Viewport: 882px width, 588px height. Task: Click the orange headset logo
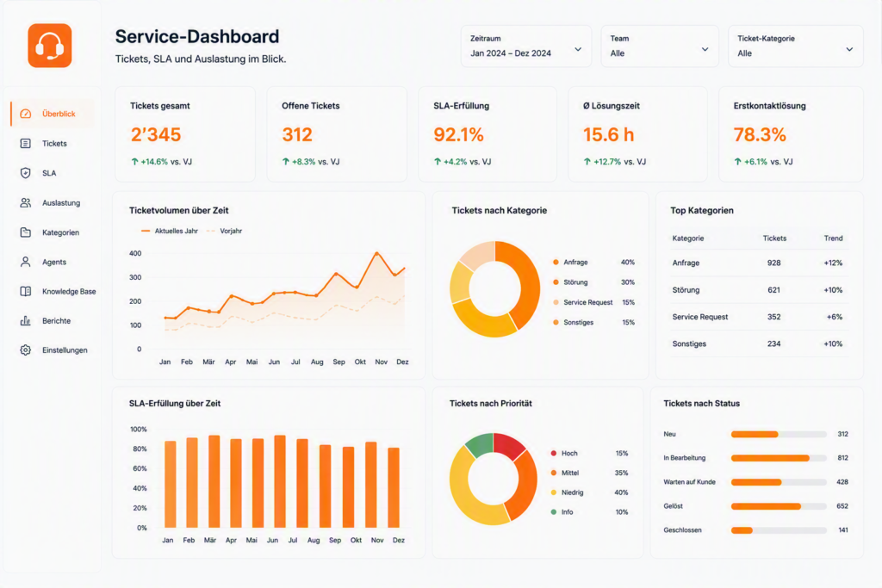tap(50, 46)
